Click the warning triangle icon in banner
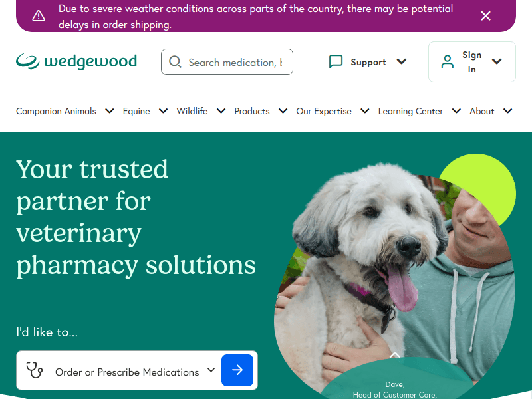This screenshot has width=532, height=399. point(39,15)
